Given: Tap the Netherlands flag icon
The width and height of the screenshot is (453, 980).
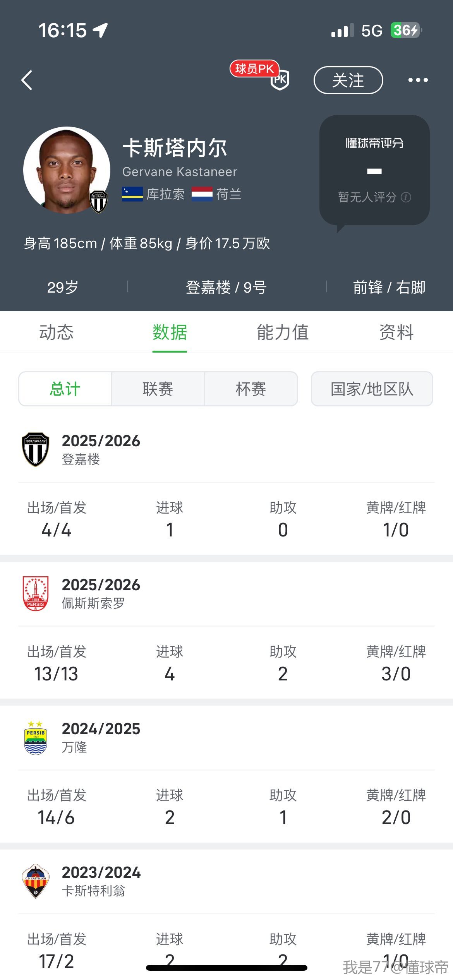Looking at the screenshot, I should coord(202,194).
